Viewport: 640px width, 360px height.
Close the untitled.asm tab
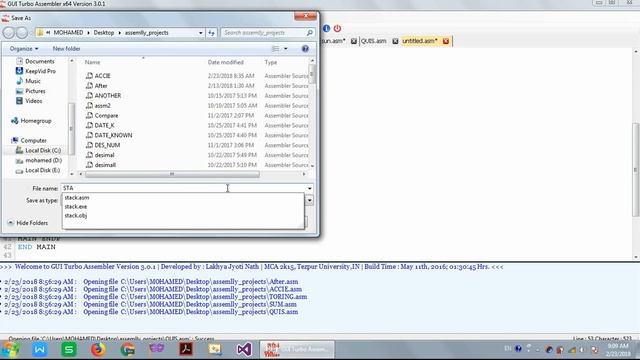click(446, 41)
